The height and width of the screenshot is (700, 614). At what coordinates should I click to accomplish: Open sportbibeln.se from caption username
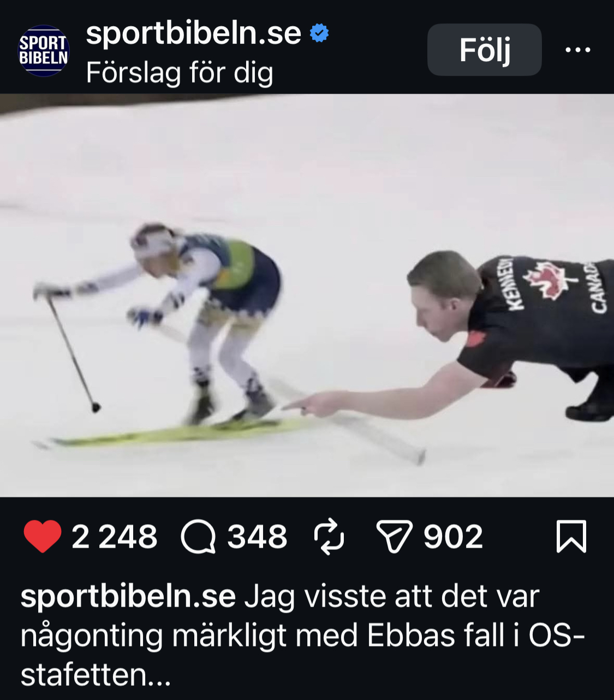(128, 597)
